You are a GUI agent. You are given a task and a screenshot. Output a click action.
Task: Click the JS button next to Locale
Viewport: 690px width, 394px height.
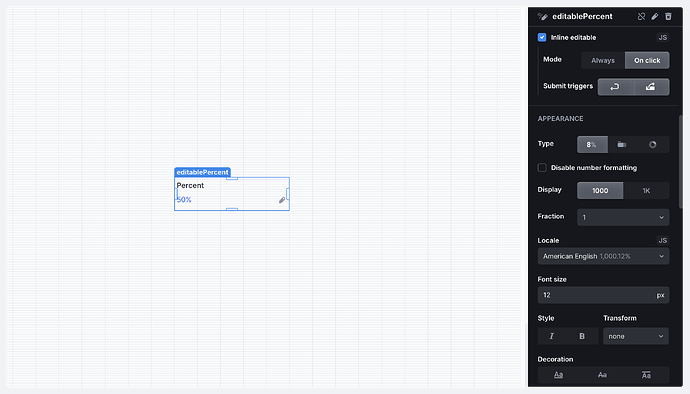663,240
